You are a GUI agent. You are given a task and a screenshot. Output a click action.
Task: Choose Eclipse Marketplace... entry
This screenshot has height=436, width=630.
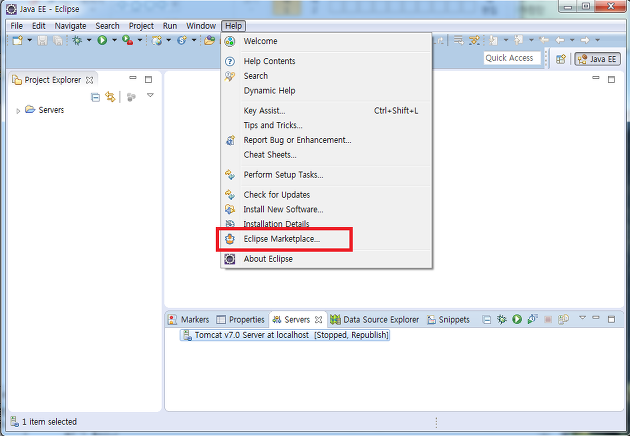326,239
